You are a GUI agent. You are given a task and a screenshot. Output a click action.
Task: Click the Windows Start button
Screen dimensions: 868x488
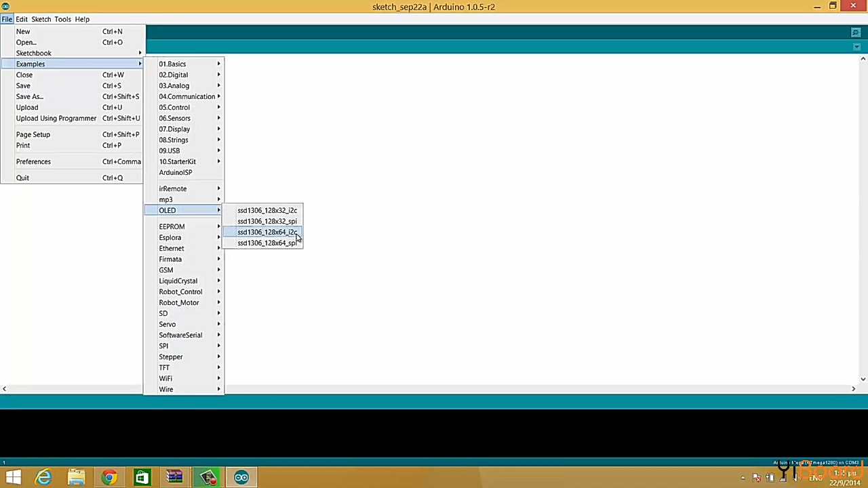(x=13, y=478)
